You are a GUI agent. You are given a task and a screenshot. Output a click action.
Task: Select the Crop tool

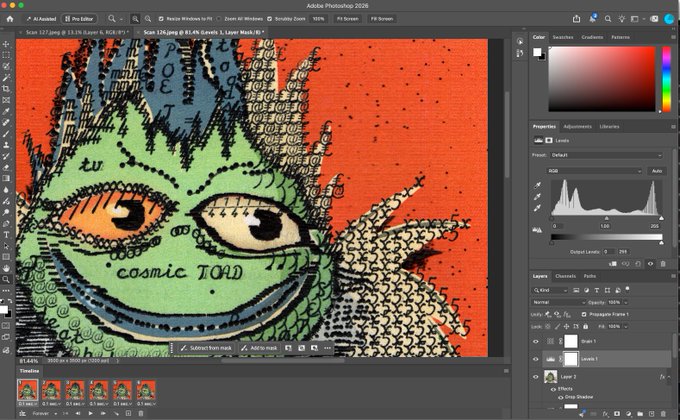point(6,89)
